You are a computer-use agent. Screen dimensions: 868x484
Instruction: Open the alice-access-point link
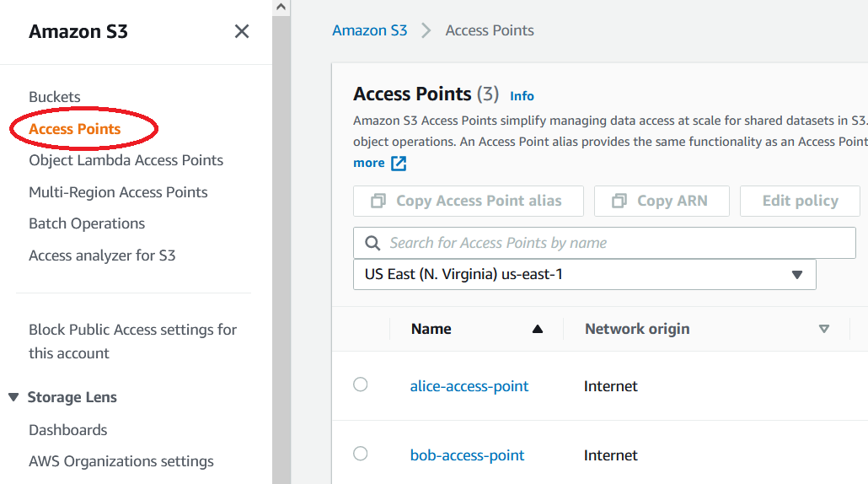coord(469,386)
